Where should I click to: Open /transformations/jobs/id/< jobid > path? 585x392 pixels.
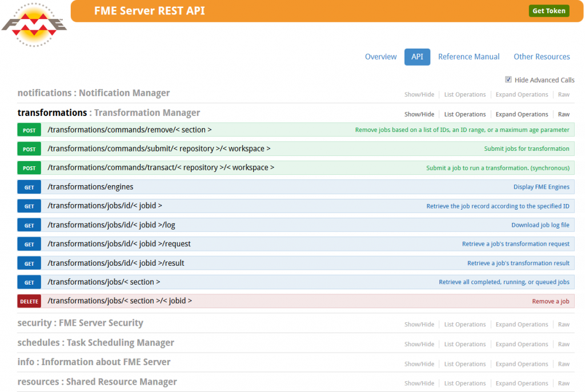click(x=105, y=206)
